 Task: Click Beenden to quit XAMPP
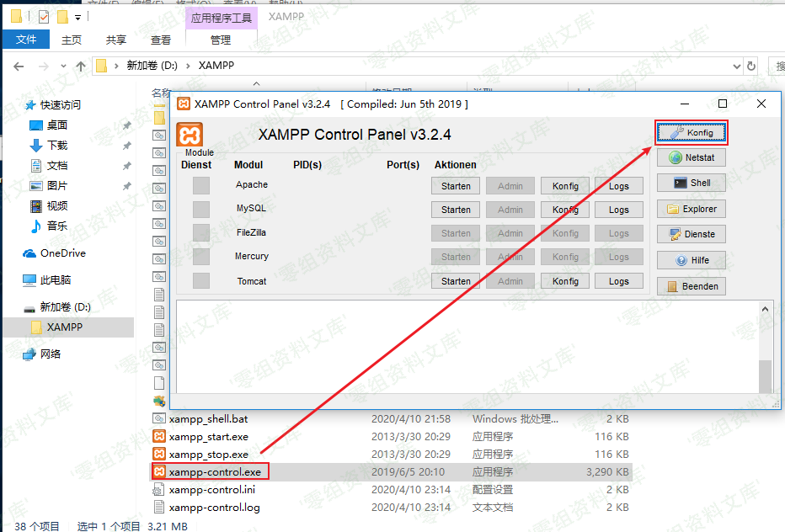[x=692, y=286]
